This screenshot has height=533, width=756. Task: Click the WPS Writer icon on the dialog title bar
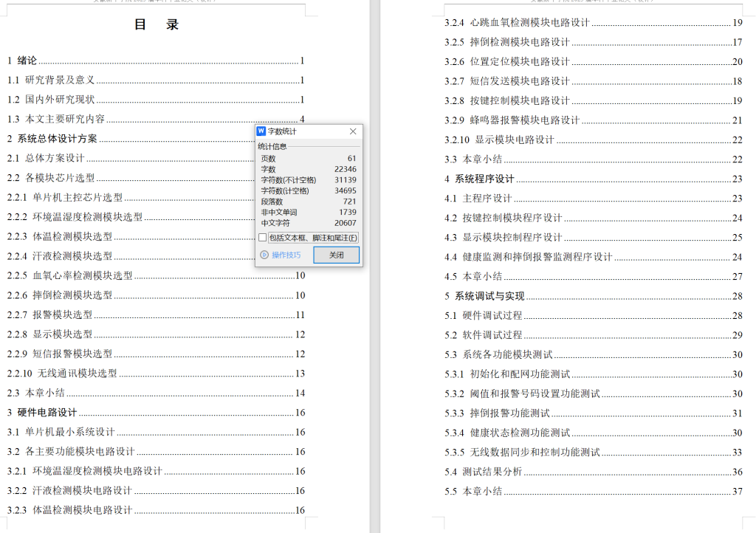(261, 131)
